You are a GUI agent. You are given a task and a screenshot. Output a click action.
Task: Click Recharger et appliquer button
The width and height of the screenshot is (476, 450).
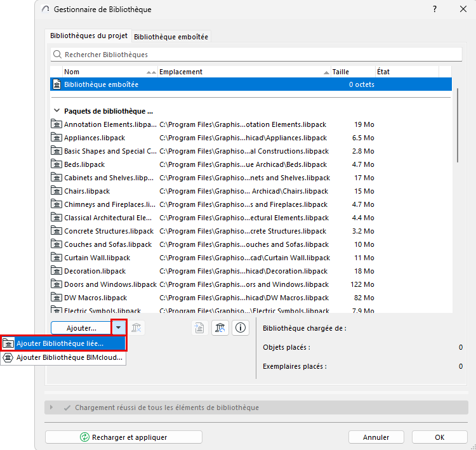pos(124,437)
